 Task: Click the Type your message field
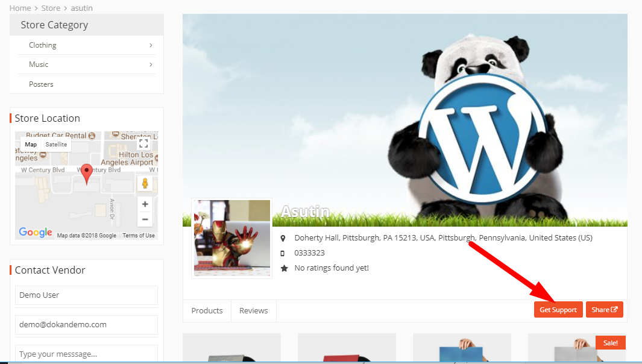pos(86,353)
